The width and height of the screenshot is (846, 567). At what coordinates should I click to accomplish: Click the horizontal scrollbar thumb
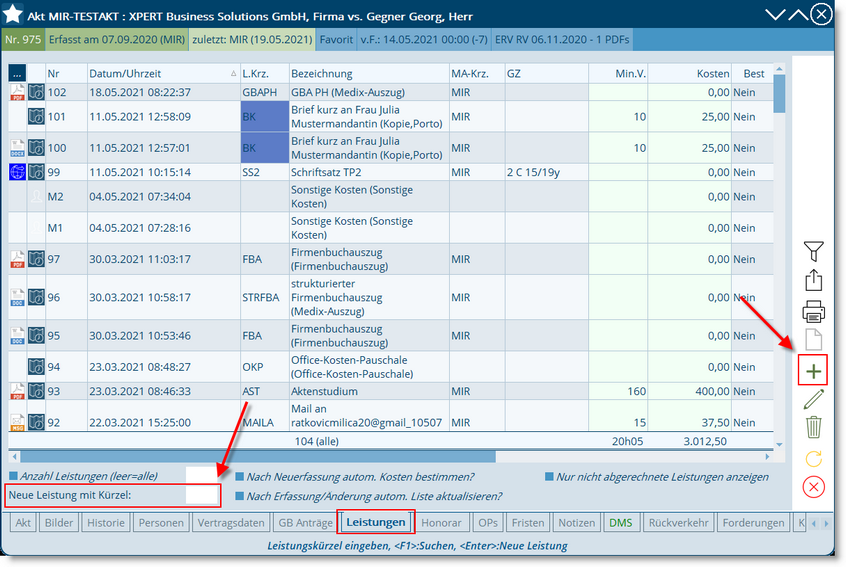[258, 456]
